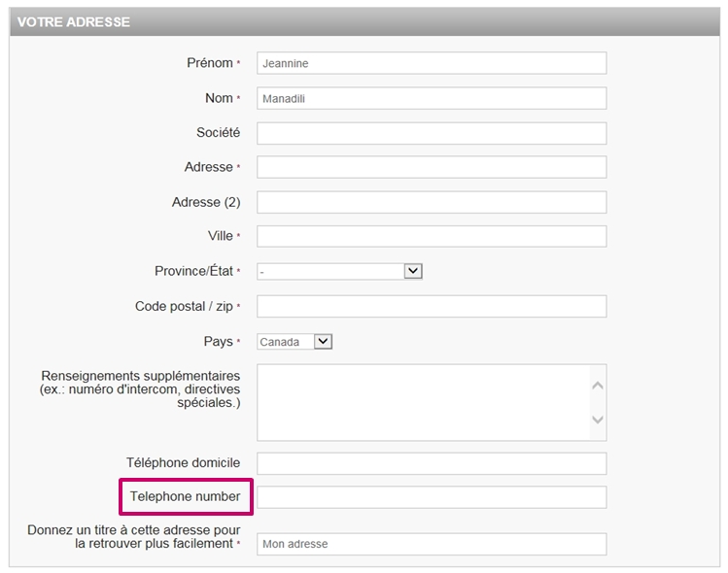Screen dimensions: 728x573
Task: Click the textarea scroll down arrow
Action: [x=598, y=420]
